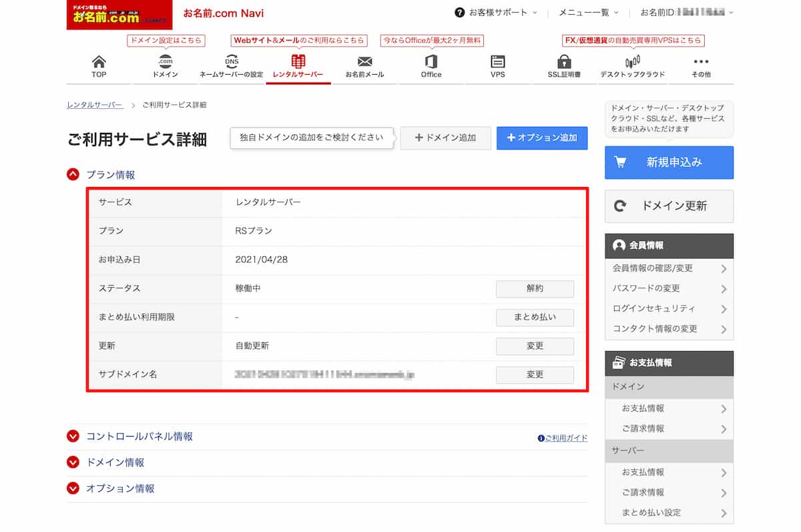This screenshot has height=532, width=801.
Task: Click the Office icon in navigation
Action: coord(431,62)
